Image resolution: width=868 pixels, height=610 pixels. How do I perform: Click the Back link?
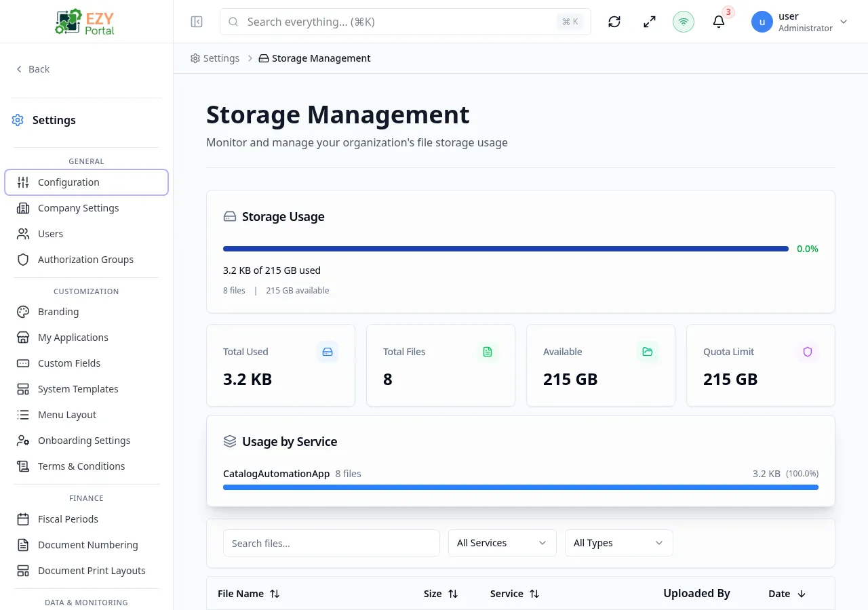[x=33, y=69]
